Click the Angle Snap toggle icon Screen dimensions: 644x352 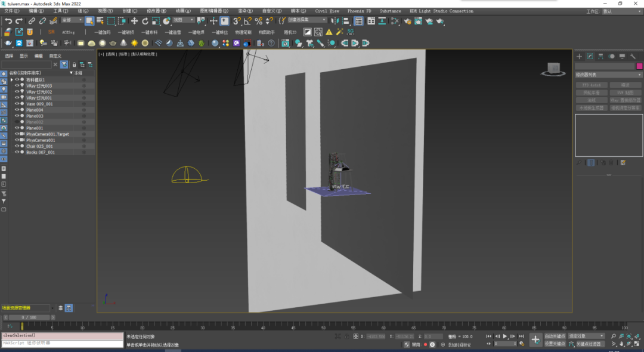(x=247, y=21)
